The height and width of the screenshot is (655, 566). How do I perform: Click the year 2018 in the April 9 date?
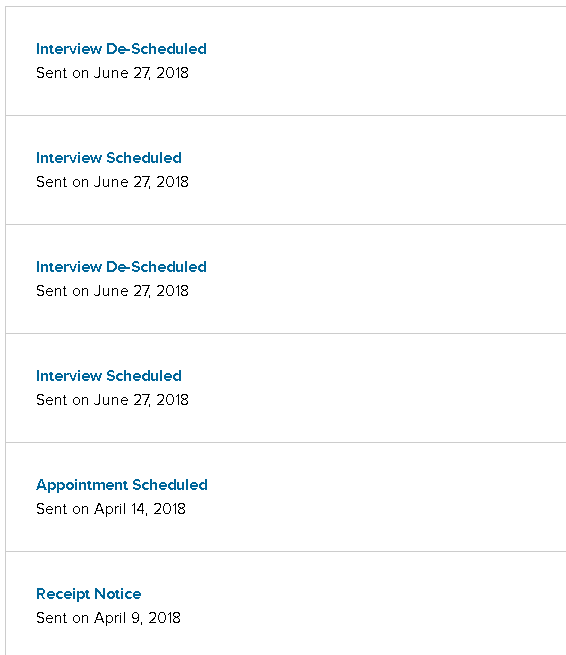coord(165,618)
